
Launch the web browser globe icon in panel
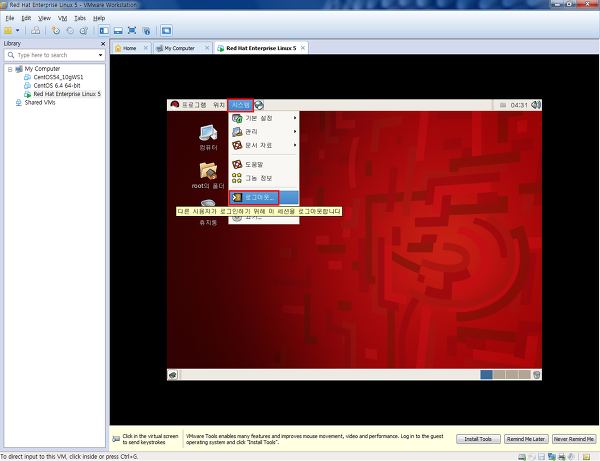(259, 105)
